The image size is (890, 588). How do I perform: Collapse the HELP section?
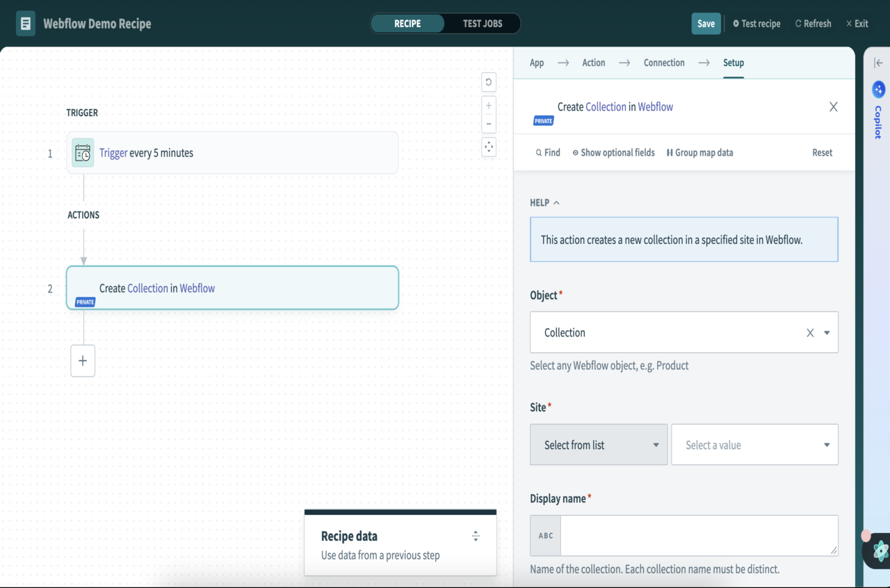[544, 203]
